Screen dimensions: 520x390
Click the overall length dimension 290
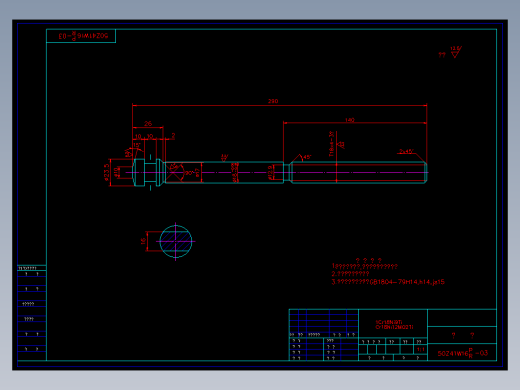click(x=273, y=101)
